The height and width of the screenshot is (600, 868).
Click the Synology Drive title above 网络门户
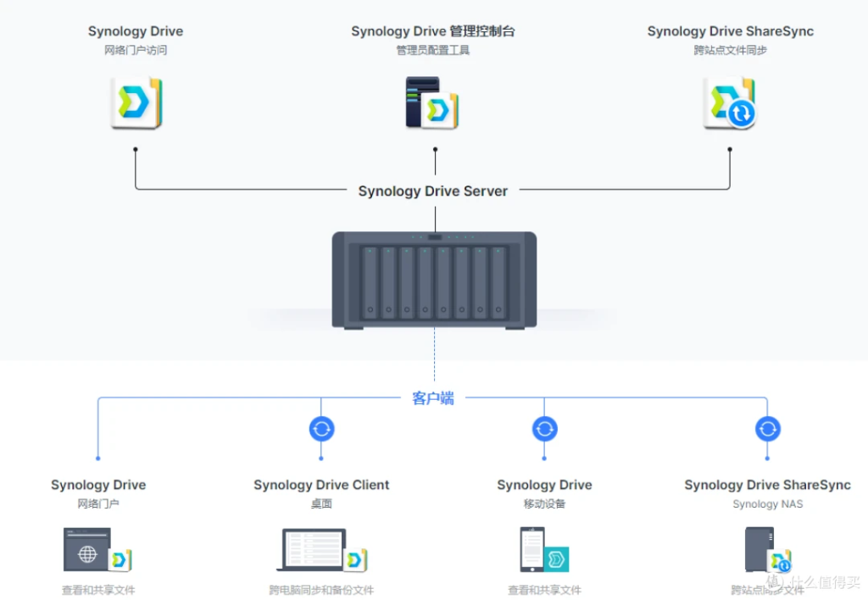pyautogui.click(x=98, y=485)
